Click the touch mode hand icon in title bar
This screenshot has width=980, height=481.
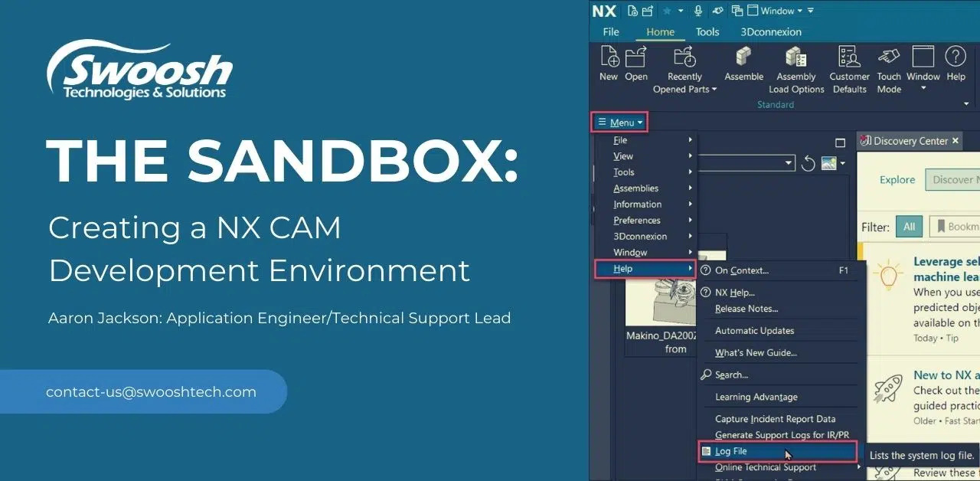(717, 11)
